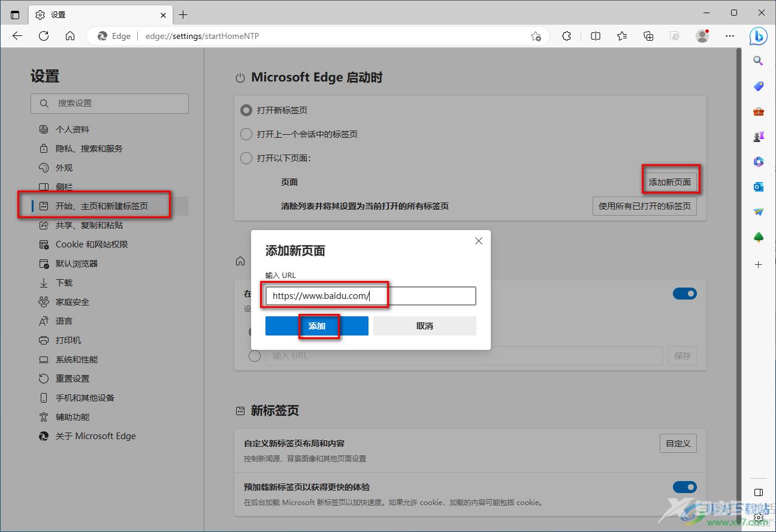Open 重置设置 page
Screen dimensions: 776x532
coord(73,379)
